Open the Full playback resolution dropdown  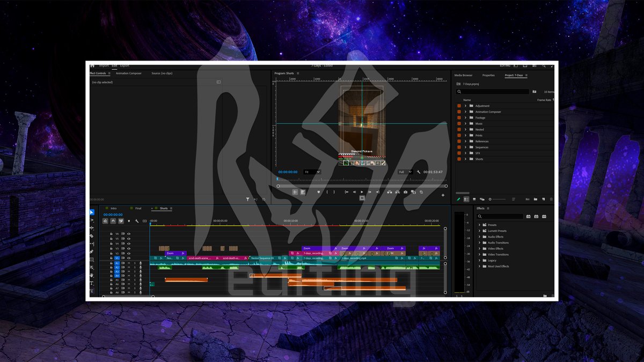click(x=405, y=172)
